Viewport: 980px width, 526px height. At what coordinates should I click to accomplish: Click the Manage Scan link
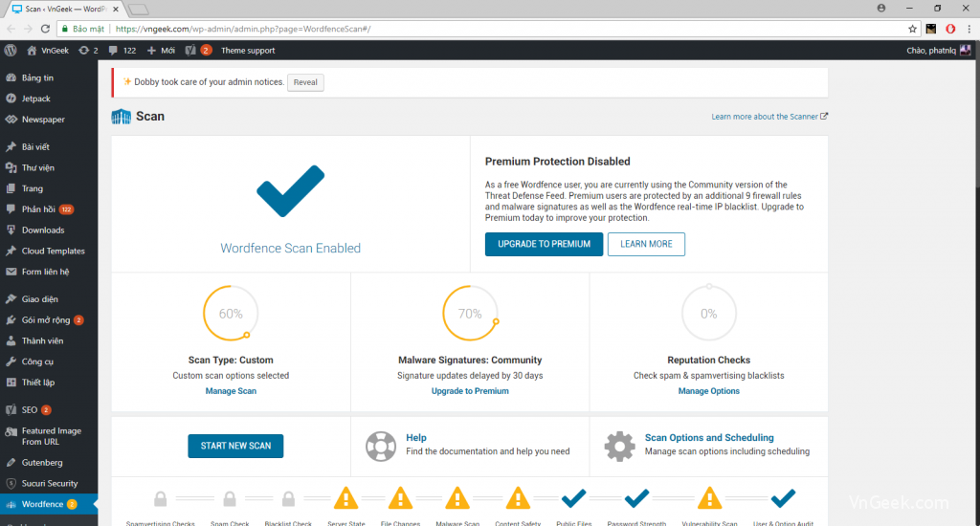pyautogui.click(x=231, y=391)
